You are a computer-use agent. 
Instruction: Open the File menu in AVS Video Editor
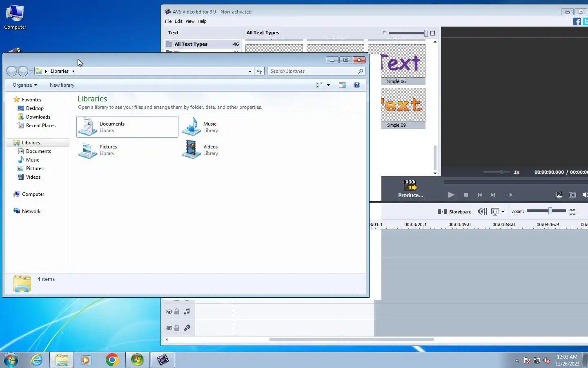point(168,21)
